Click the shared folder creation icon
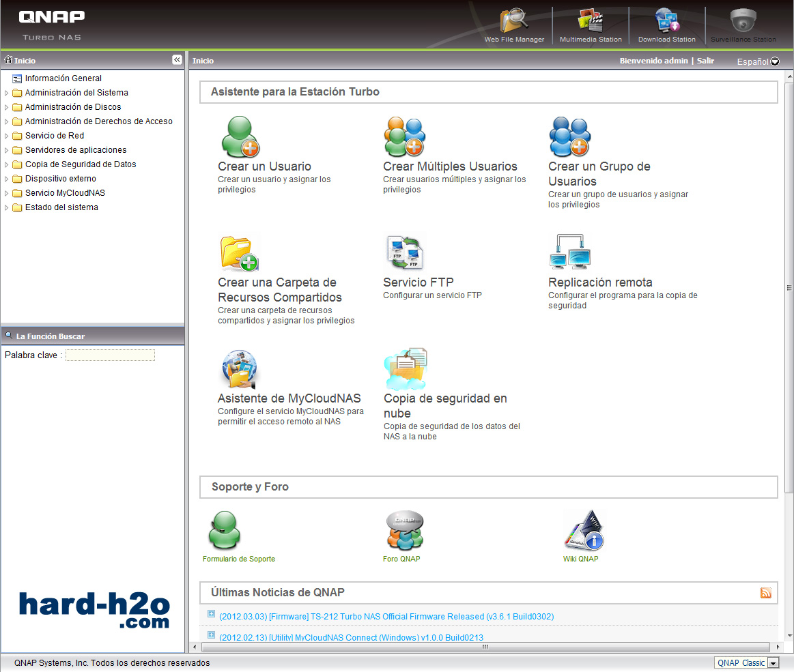This screenshot has height=672, width=794. 240,253
